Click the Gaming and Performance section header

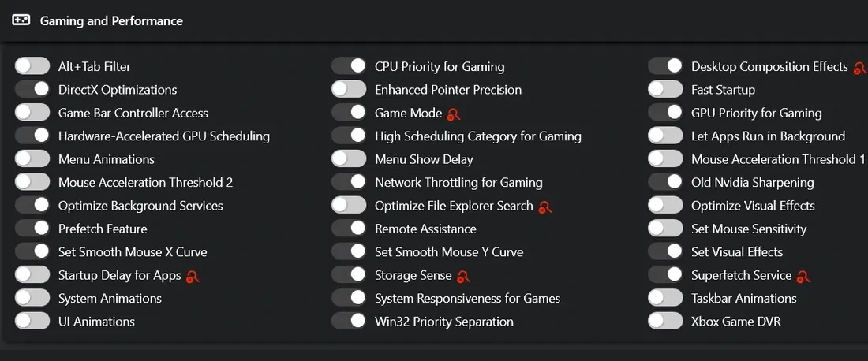(111, 21)
